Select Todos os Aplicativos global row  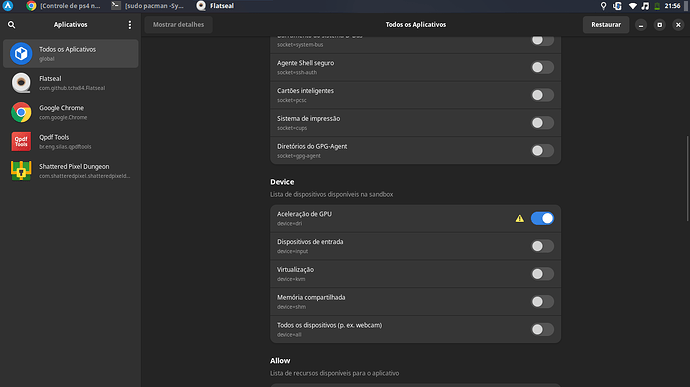(x=71, y=54)
